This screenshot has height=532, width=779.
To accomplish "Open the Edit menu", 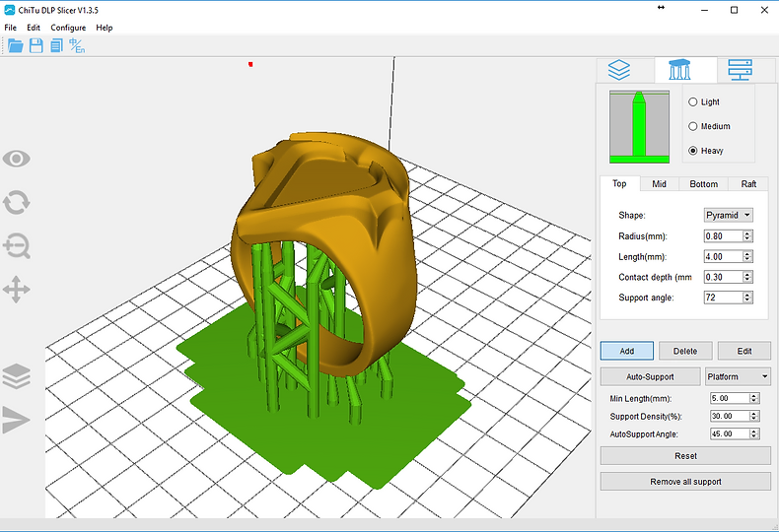I will tap(34, 28).
